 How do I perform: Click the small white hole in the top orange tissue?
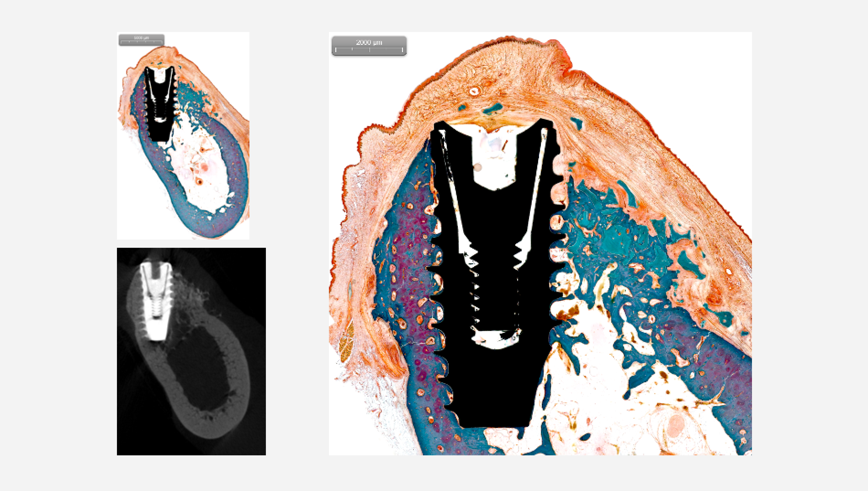[x=474, y=91]
